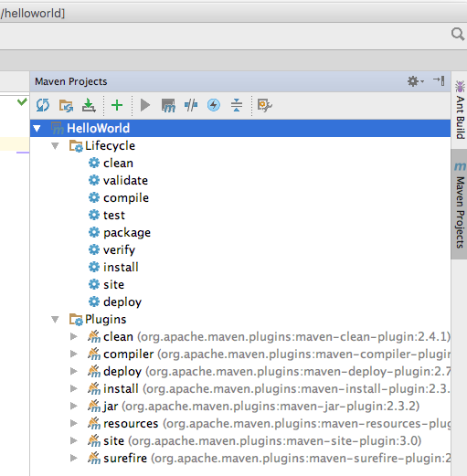The width and height of the screenshot is (467, 476).
Task: Click Execute Maven Goal icon
Action: coord(168,105)
